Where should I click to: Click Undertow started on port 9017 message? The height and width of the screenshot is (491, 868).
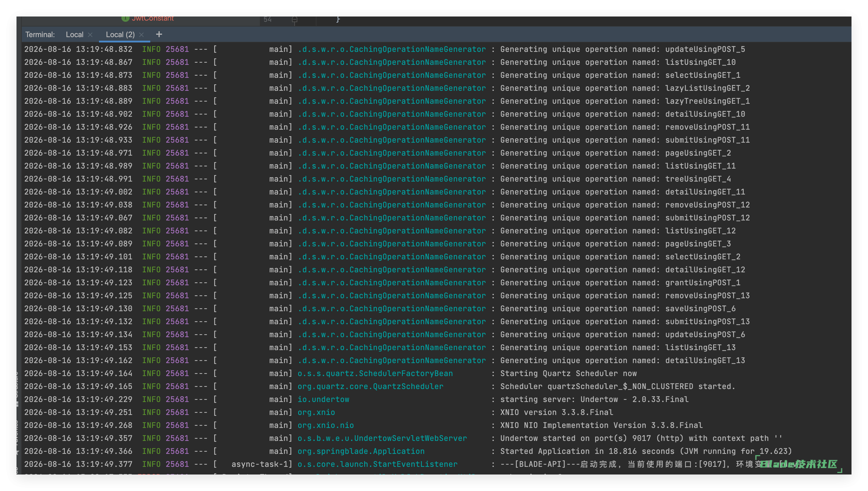click(641, 438)
